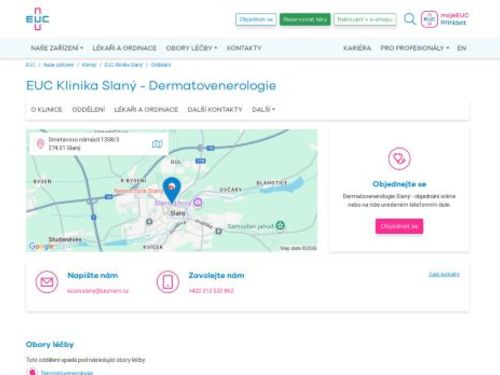
Task: Click the Smetanovo náměstí address text
Action: [84, 144]
